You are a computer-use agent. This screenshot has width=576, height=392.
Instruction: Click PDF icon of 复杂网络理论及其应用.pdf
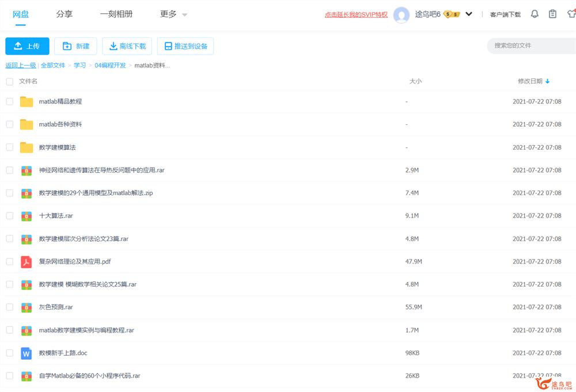[x=26, y=262]
